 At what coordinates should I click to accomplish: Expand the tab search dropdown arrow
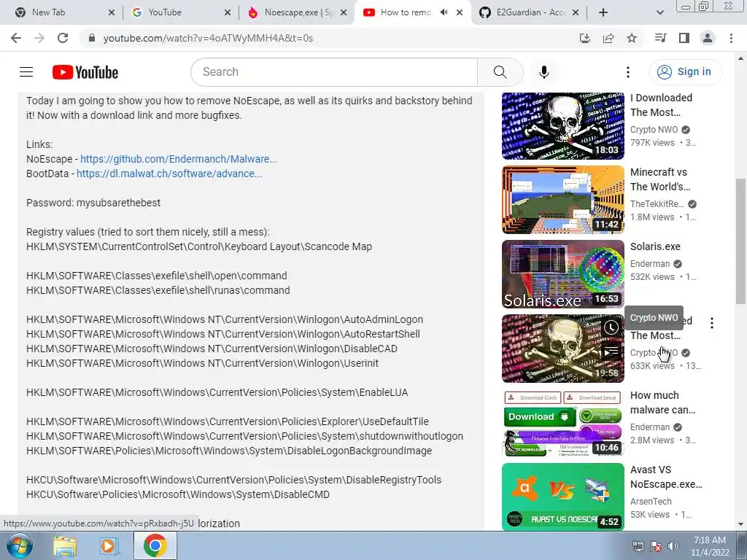[x=659, y=12]
